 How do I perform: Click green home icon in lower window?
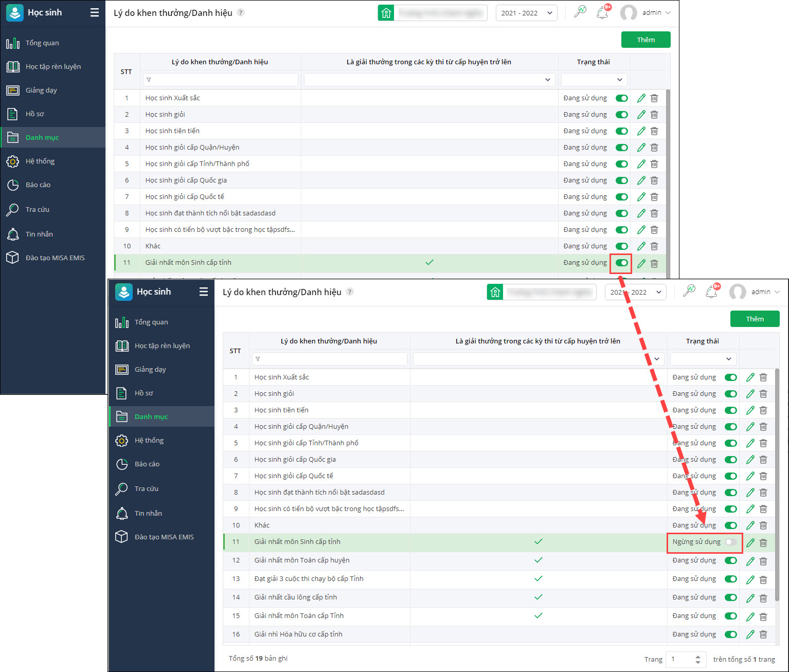click(495, 292)
